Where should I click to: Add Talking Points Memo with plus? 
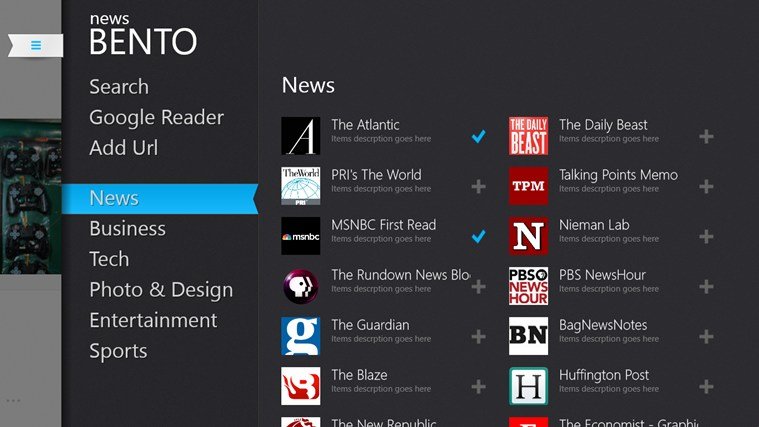coord(706,186)
